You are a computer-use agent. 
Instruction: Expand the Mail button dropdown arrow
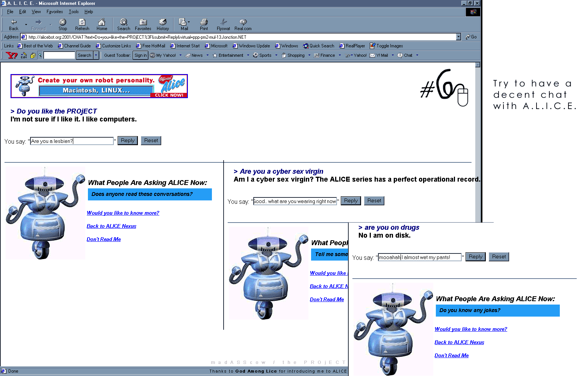189,22
